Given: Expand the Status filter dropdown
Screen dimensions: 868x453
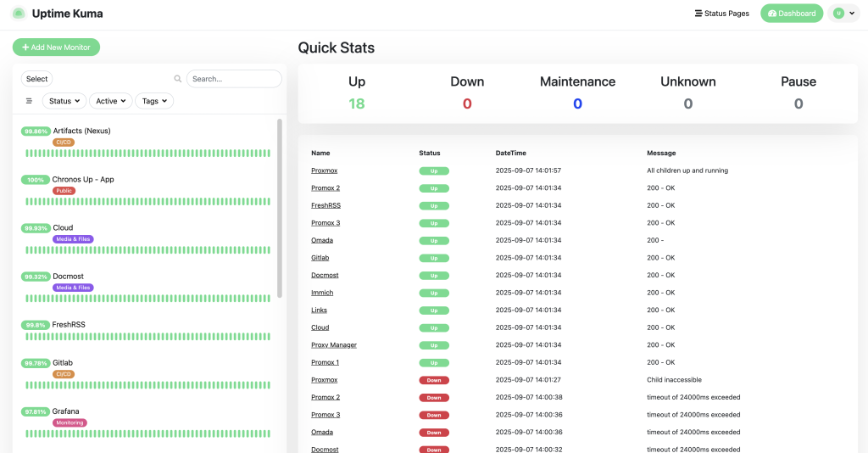Looking at the screenshot, I should pos(64,101).
